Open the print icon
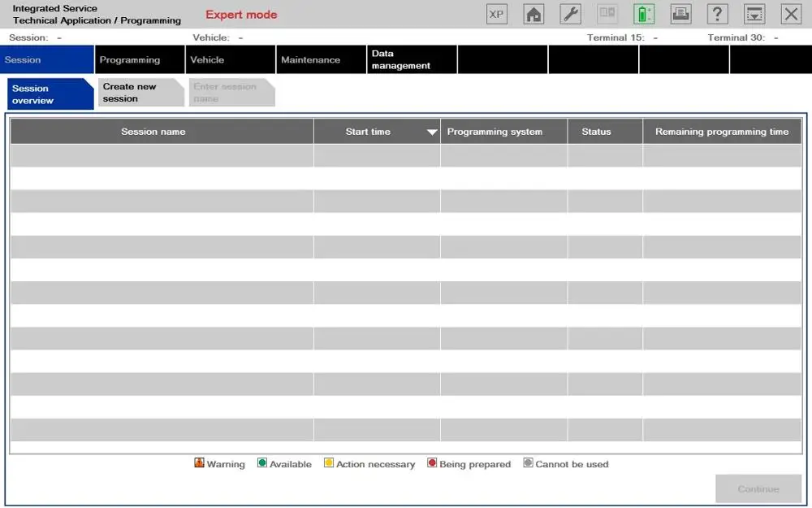 (680, 14)
